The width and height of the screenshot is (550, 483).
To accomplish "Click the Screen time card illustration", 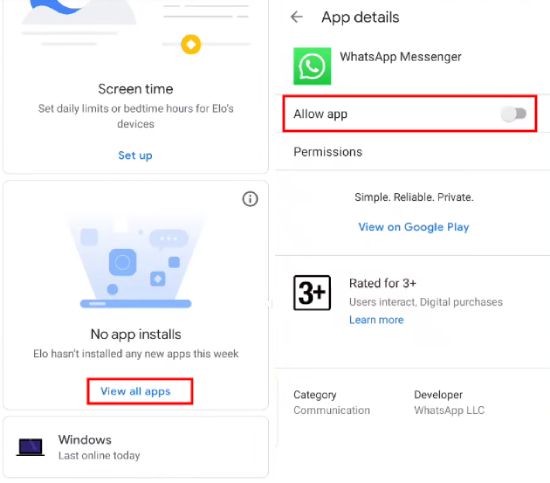I will coord(136,26).
